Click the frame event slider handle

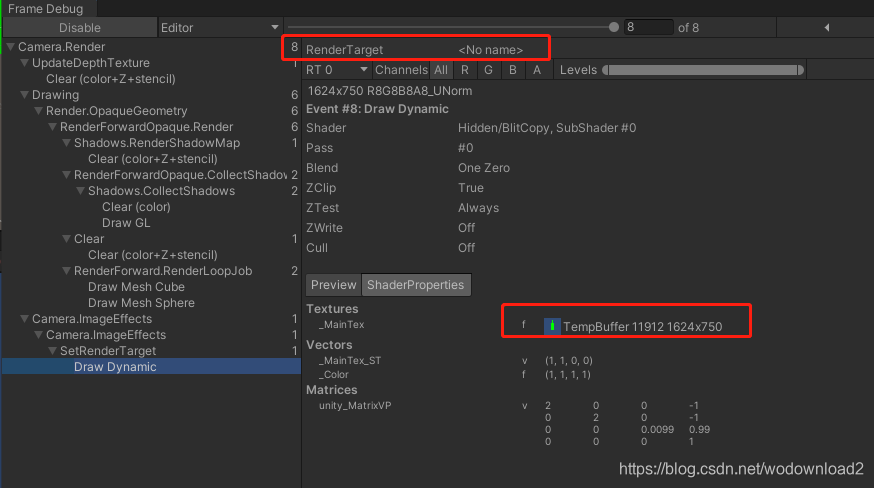coord(614,27)
